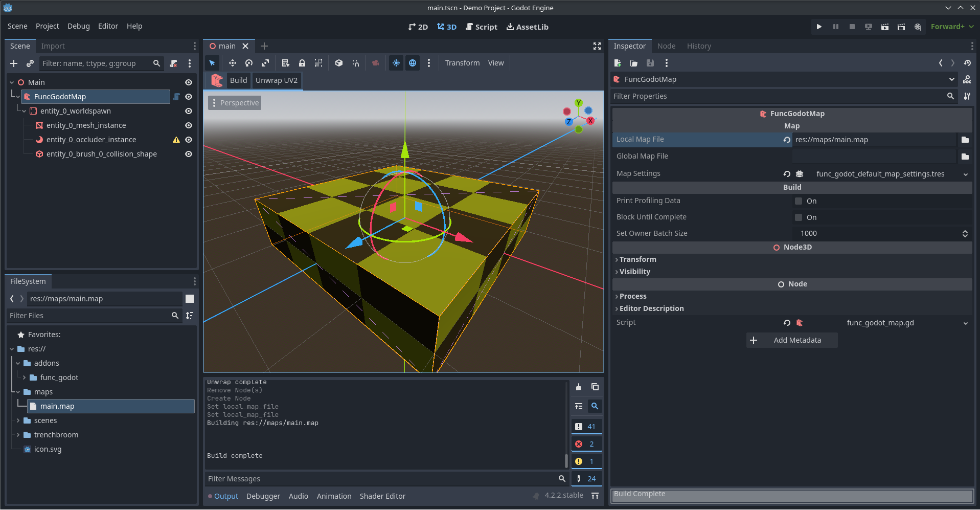Select the Scale mode tool

point(265,63)
